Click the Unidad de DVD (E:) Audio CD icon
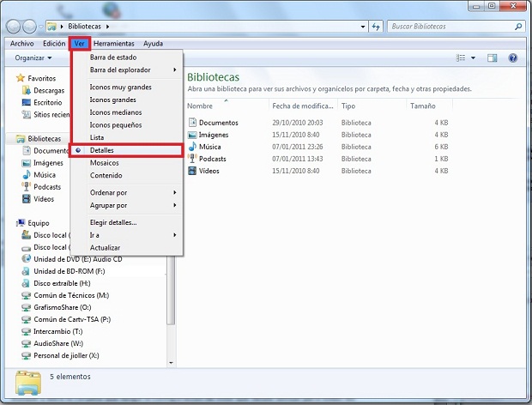 26,259
